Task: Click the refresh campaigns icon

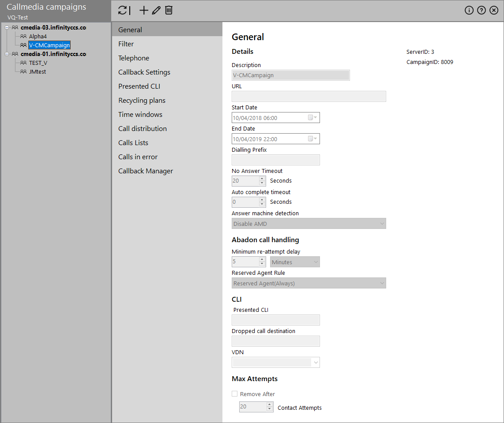Action: (x=124, y=11)
